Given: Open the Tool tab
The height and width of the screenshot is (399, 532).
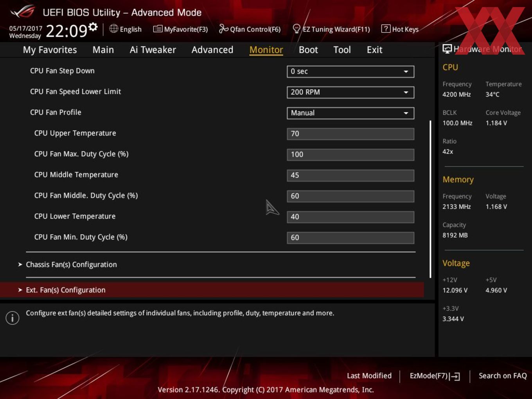Looking at the screenshot, I should 342,50.
